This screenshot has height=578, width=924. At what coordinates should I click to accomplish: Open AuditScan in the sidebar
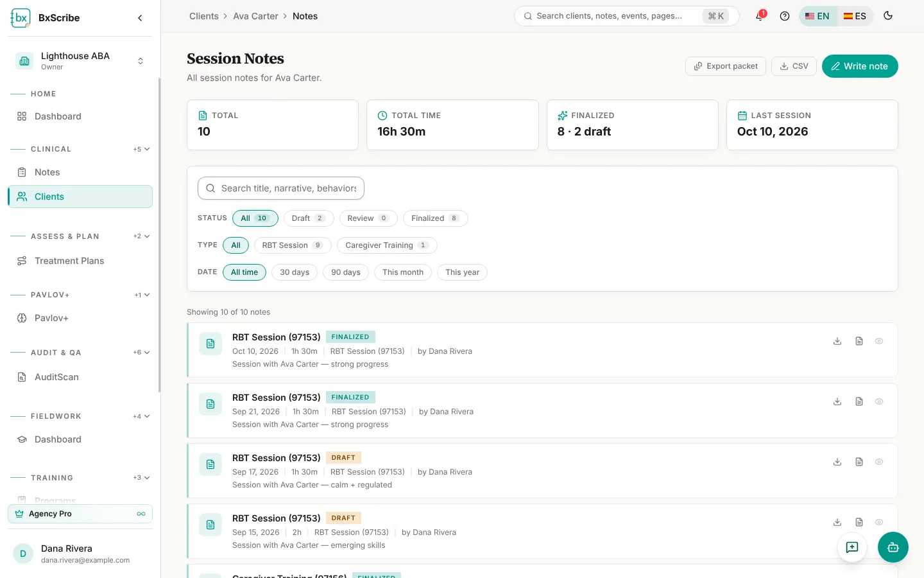(80, 377)
